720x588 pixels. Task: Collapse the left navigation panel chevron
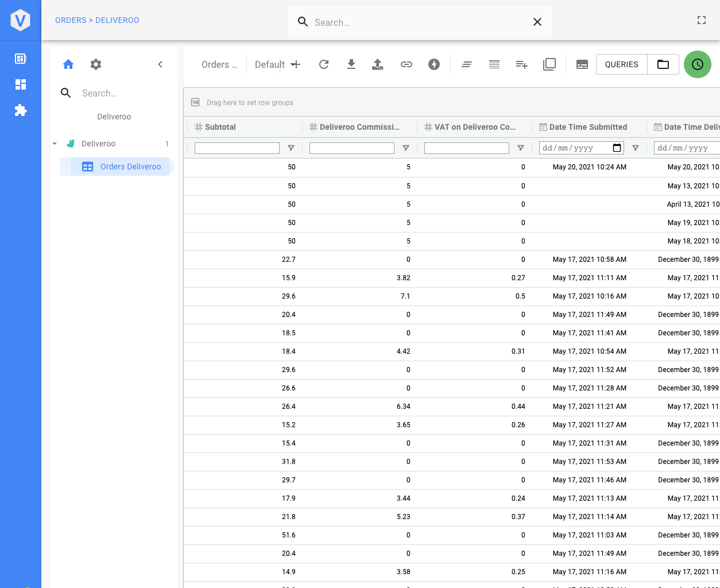coord(160,64)
